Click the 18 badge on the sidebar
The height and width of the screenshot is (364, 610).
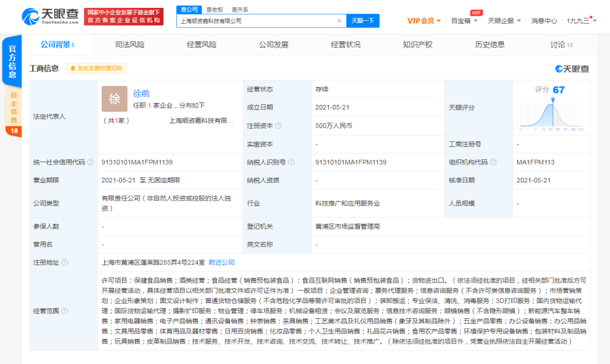[x=14, y=131]
